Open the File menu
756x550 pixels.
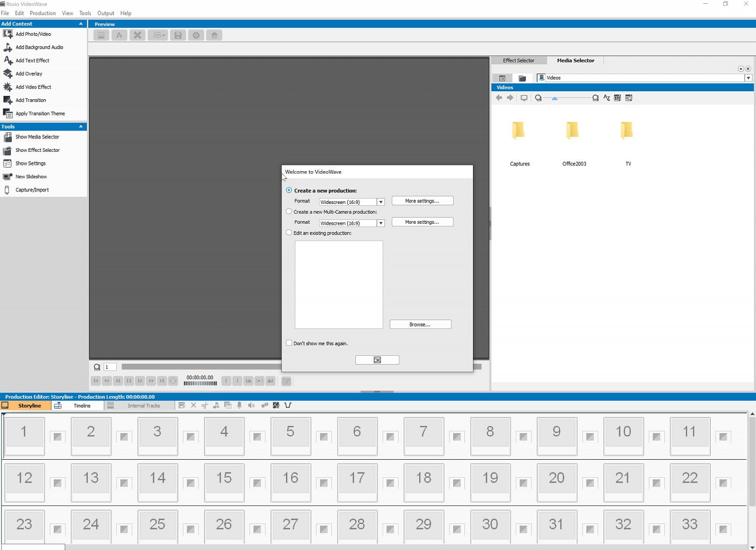click(x=5, y=13)
